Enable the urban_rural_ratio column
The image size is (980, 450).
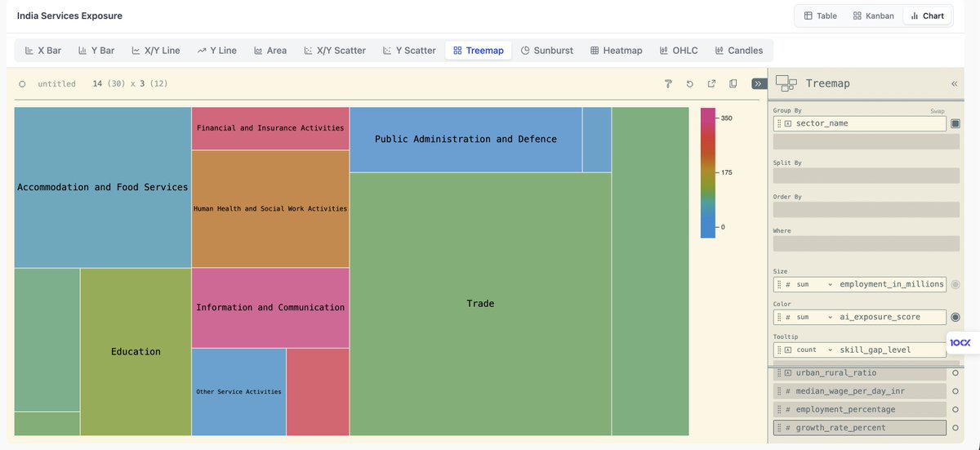pyautogui.click(x=955, y=372)
